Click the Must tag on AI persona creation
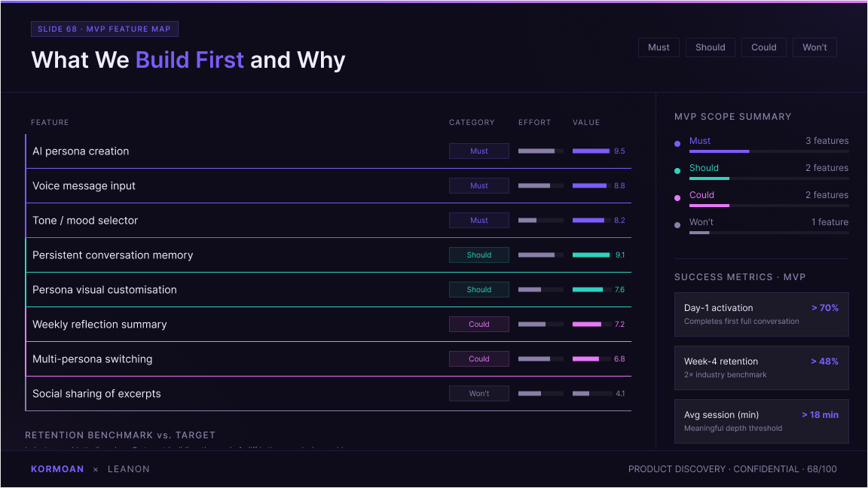The height and width of the screenshot is (488, 868). point(479,151)
